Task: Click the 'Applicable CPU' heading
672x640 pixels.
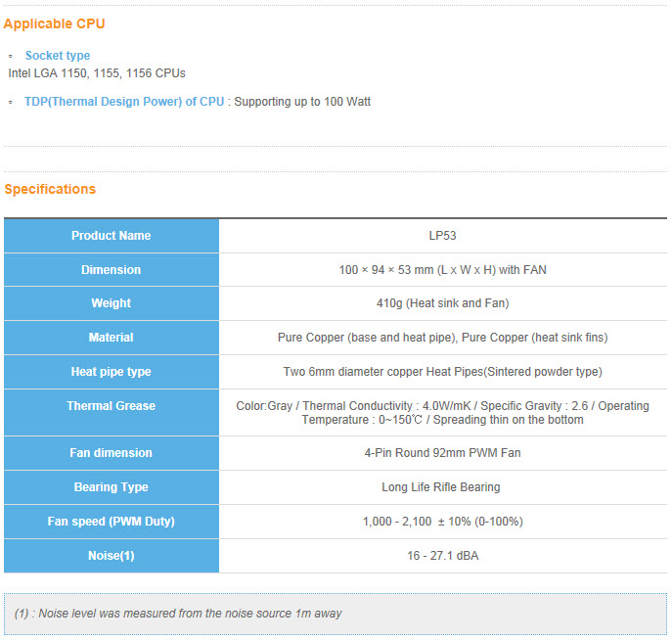Action: tap(54, 23)
